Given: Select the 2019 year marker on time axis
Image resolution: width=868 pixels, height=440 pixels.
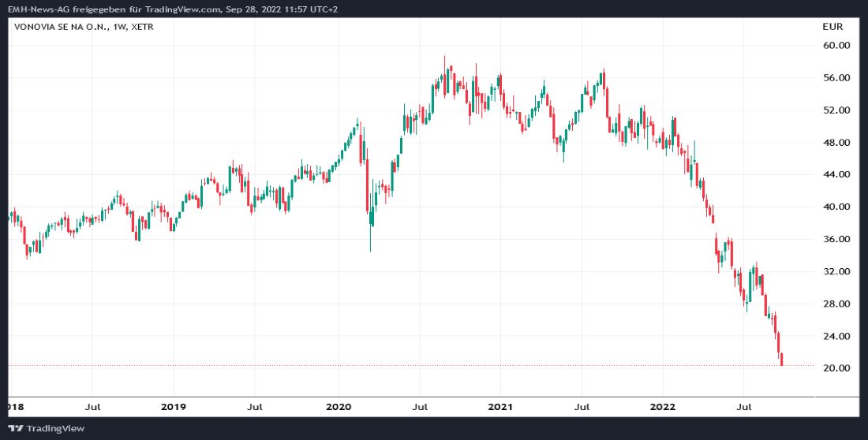Looking at the screenshot, I should (x=173, y=407).
